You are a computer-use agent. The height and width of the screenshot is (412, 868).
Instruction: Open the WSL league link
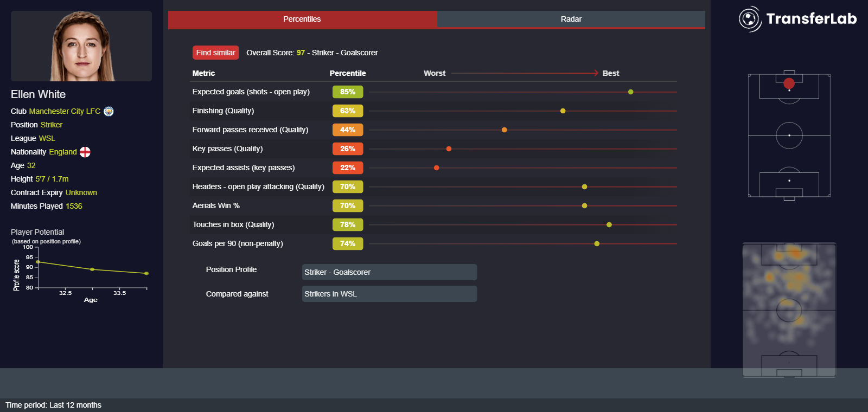click(47, 138)
